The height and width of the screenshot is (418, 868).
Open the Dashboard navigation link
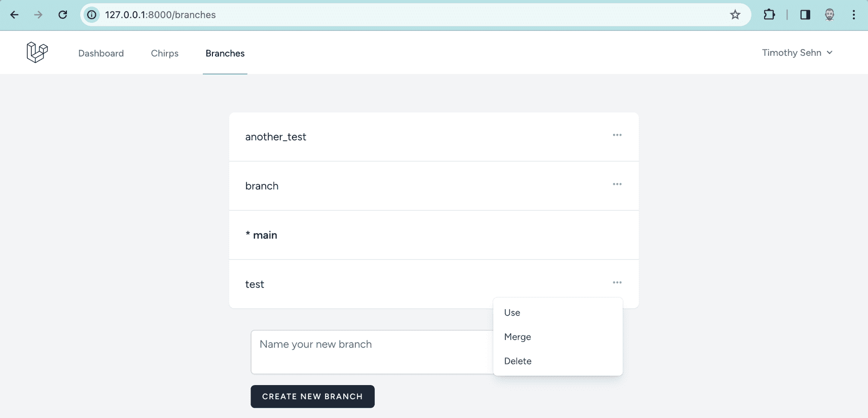[101, 53]
